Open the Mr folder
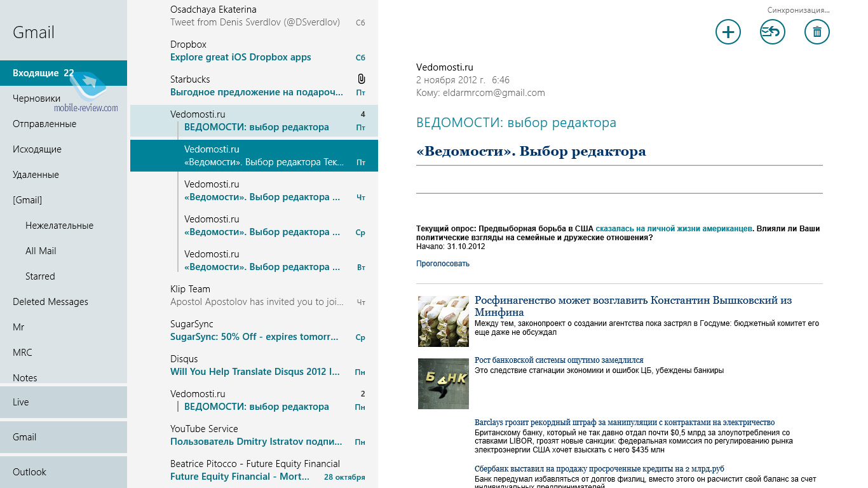 click(64, 327)
